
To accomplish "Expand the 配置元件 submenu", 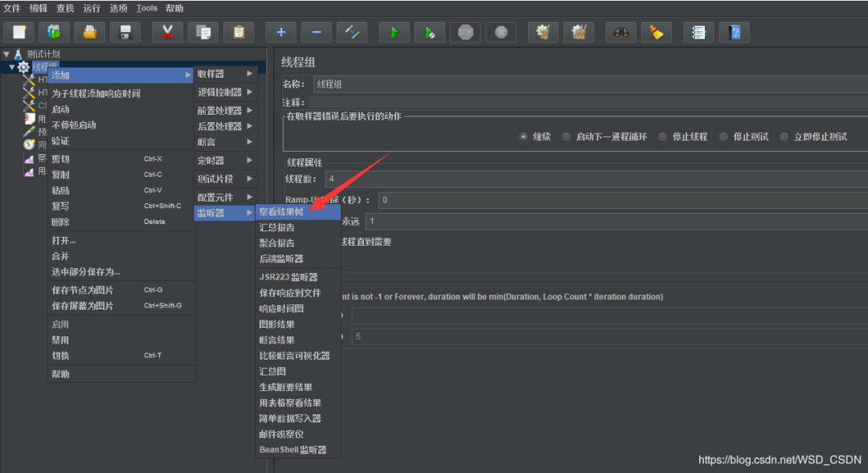I will point(224,197).
